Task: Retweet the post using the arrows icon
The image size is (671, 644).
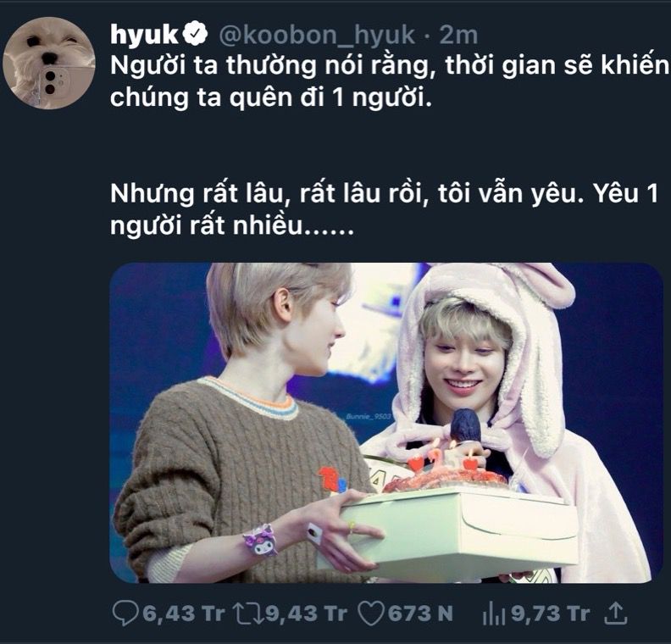Action: pyautogui.click(x=247, y=613)
